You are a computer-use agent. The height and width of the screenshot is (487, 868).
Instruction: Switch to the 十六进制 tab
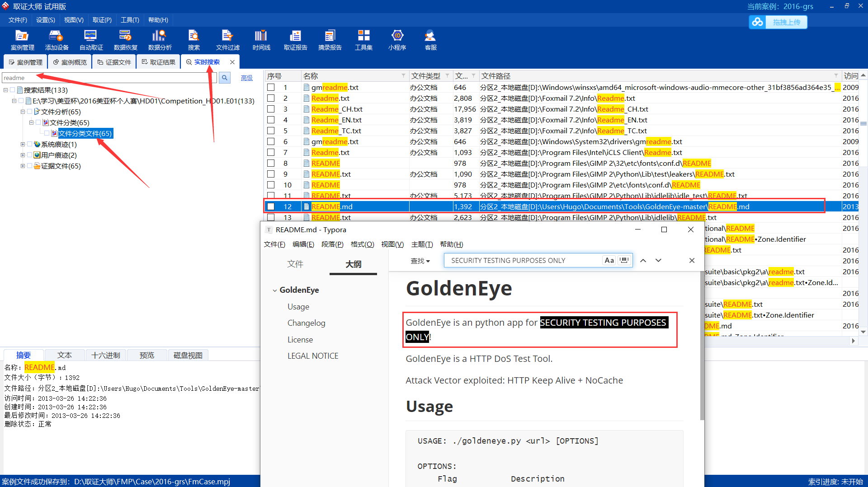106,356
